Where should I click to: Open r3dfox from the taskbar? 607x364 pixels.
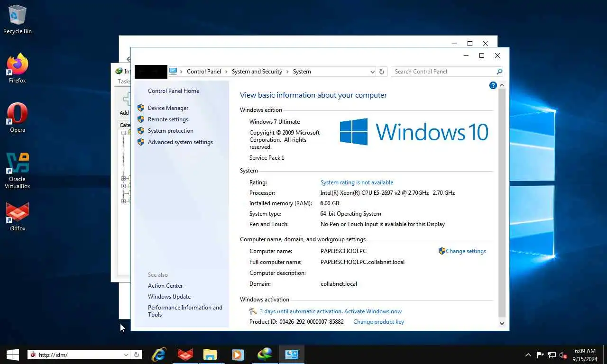click(x=185, y=355)
